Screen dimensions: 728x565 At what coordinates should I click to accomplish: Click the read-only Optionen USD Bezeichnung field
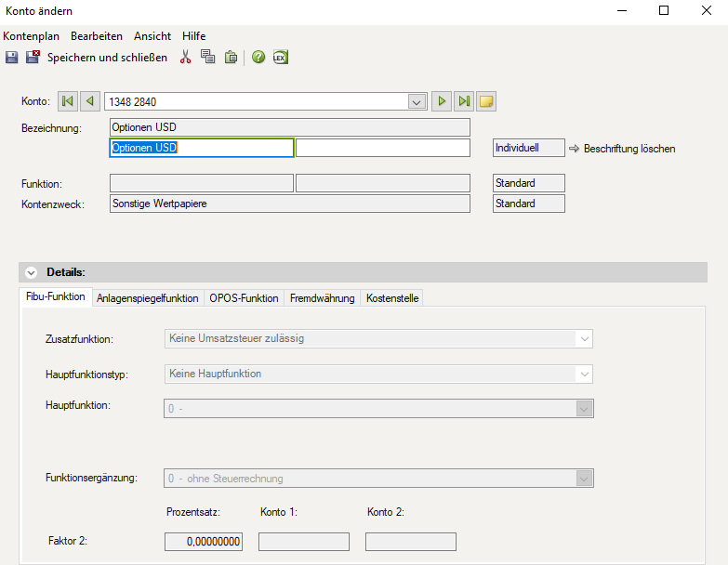pyautogui.click(x=290, y=127)
